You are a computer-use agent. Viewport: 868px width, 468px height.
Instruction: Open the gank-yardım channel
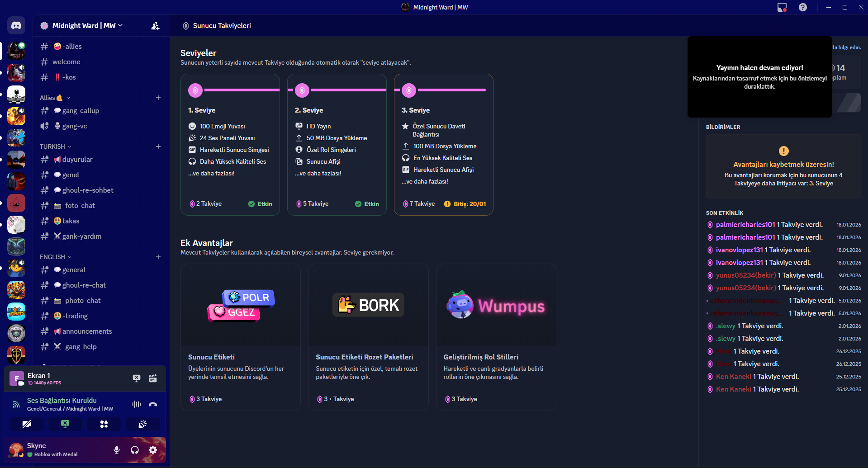100,236
